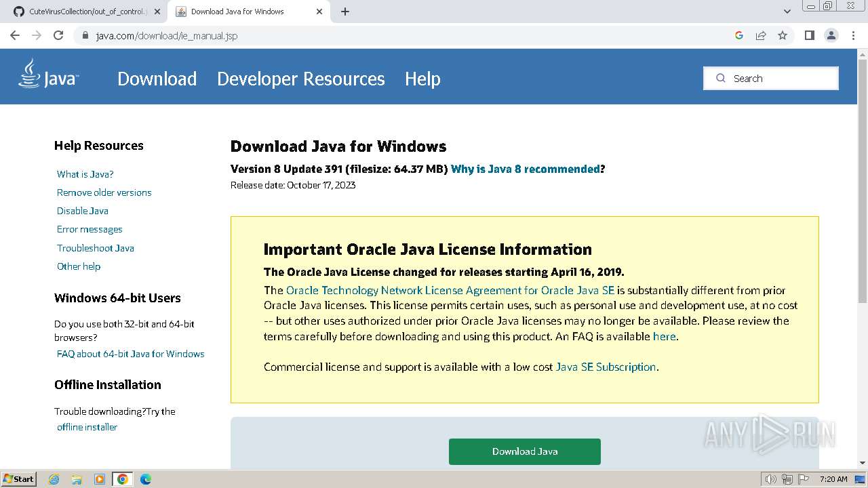868x488 pixels.
Task: Open the 'Disable Java' link
Action: pyautogui.click(x=83, y=211)
